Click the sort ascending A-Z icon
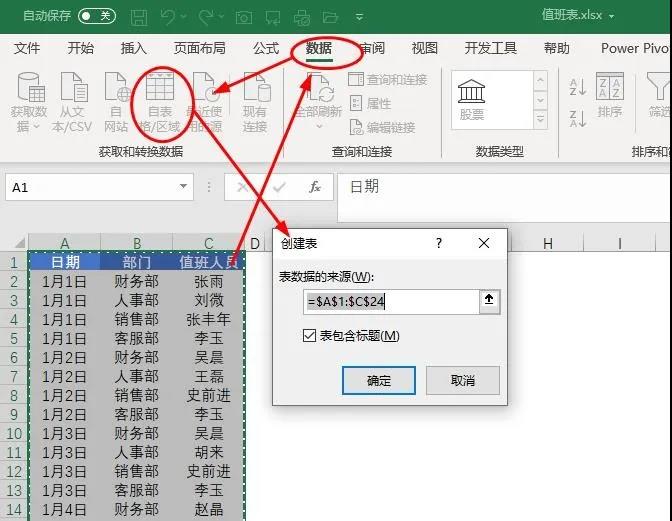Screen dimensions: 672x521 (x=577, y=87)
